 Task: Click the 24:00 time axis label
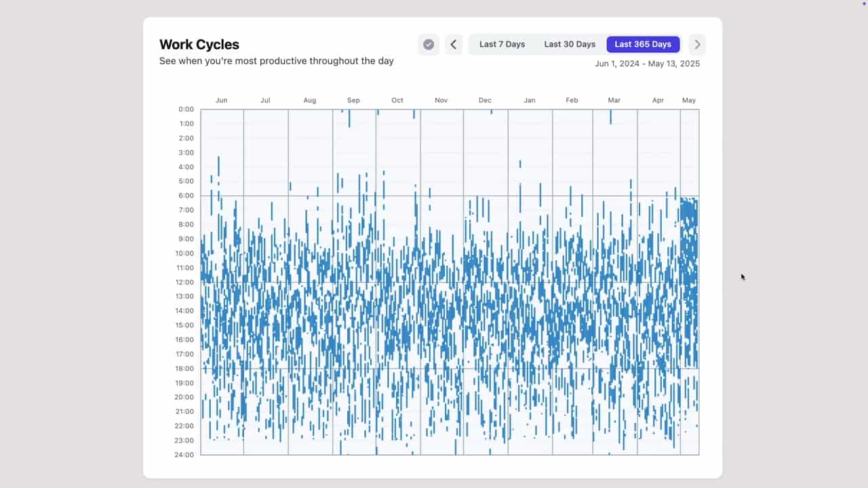tap(184, 455)
